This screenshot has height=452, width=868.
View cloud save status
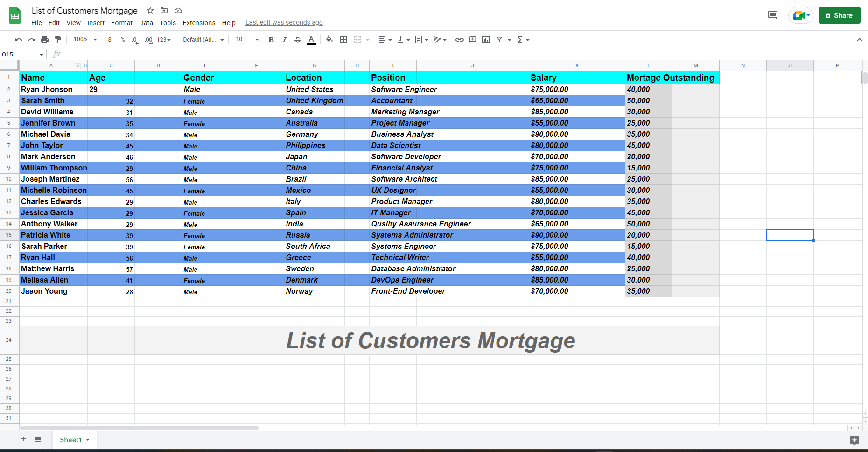pos(178,10)
